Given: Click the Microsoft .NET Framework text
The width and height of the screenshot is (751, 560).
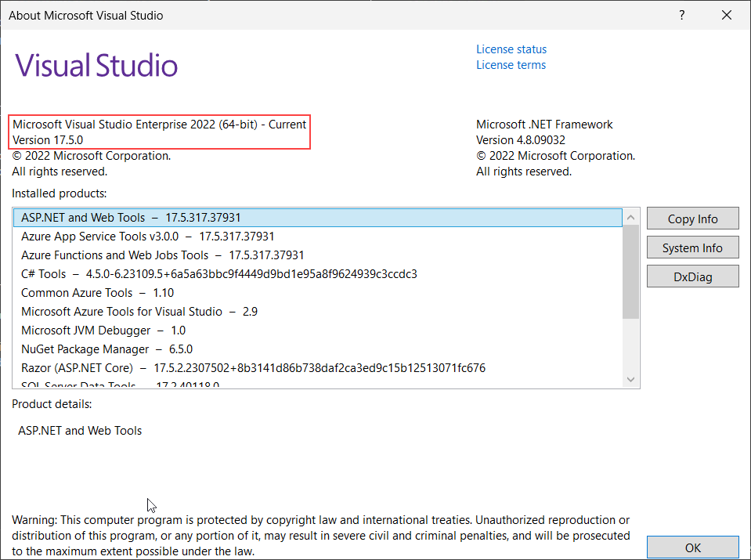Looking at the screenshot, I should tap(544, 125).
